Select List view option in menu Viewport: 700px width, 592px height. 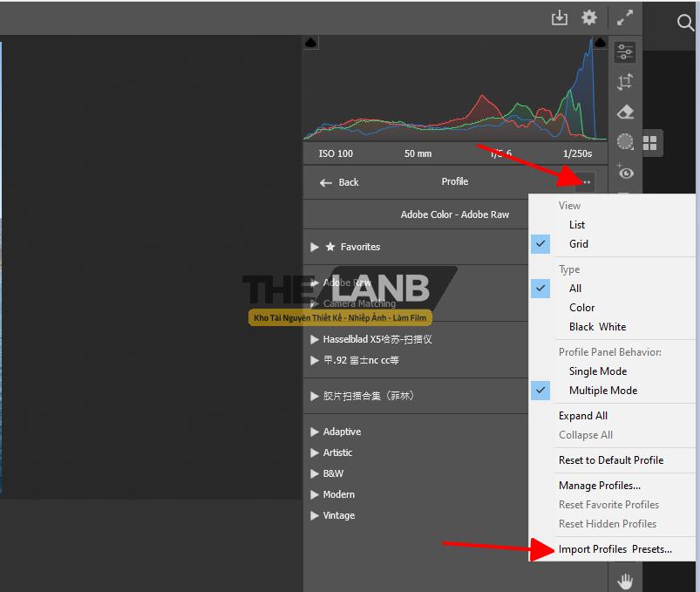(x=577, y=224)
